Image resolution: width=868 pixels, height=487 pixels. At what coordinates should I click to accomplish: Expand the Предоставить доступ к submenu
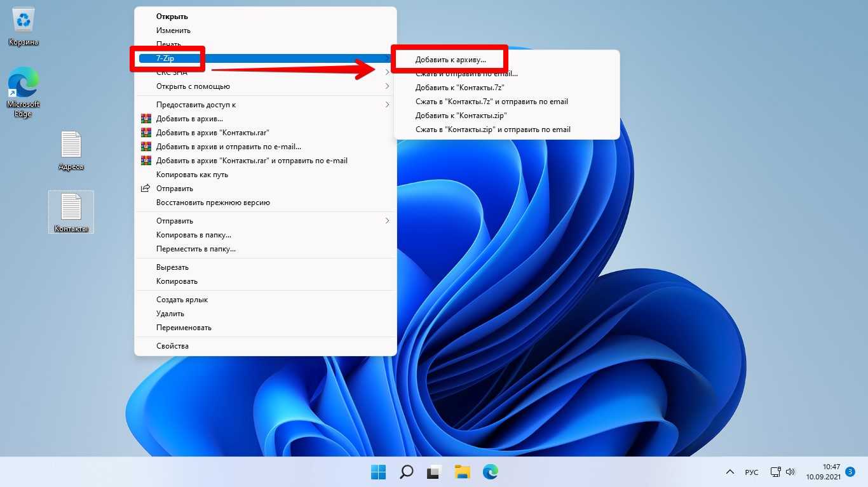point(196,105)
